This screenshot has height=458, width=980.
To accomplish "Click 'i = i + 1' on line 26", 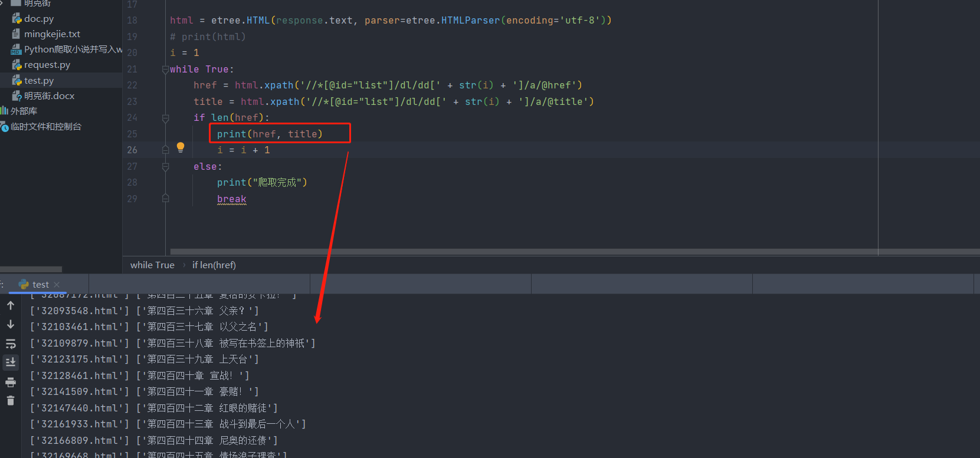I will point(244,150).
